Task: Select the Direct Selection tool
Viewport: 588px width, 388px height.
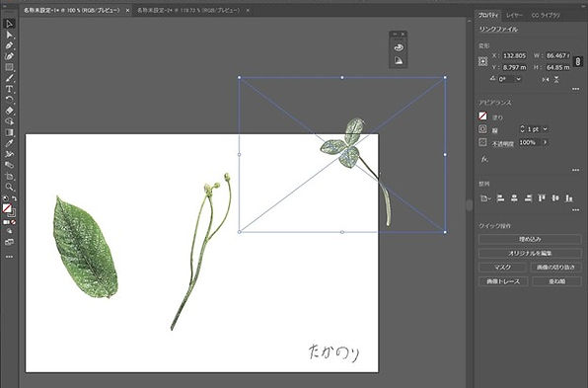Action: click(x=10, y=35)
